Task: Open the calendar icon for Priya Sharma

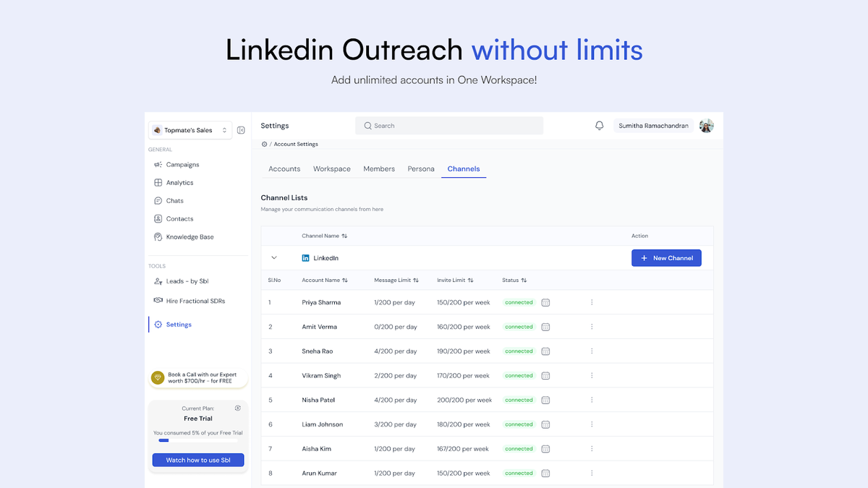Action: click(x=545, y=302)
